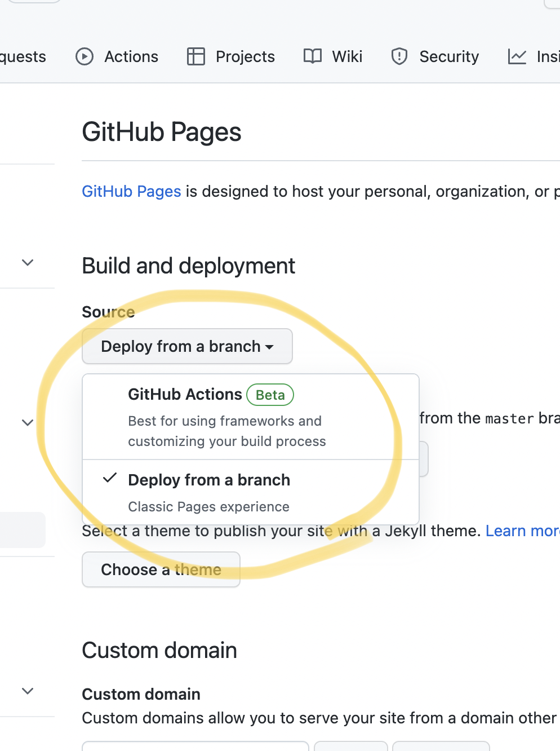Click the Choose a theme button

tap(161, 569)
